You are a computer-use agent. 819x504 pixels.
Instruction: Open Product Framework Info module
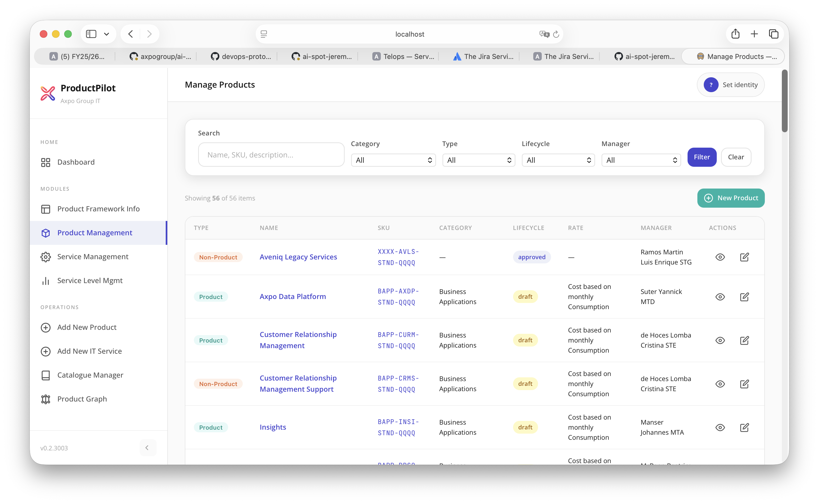click(x=98, y=209)
